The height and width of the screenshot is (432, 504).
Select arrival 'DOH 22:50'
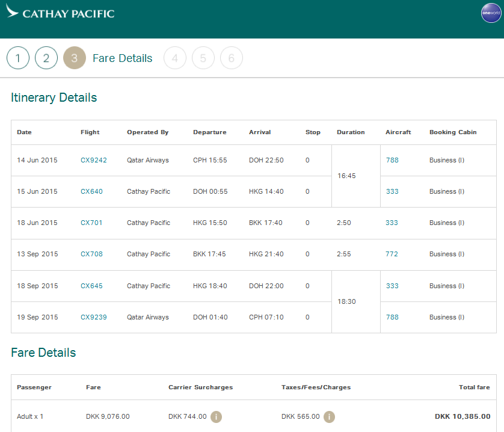click(x=266, y=160)
